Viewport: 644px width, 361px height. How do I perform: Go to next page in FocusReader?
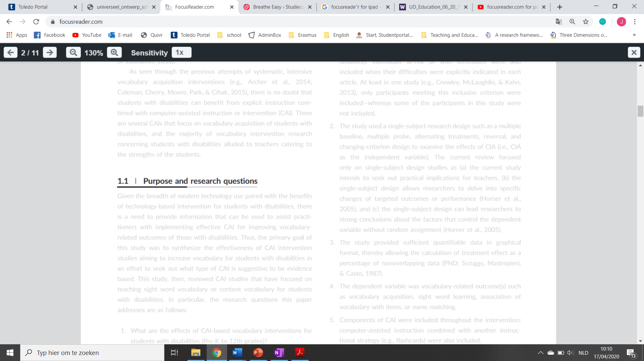pyautogui.click(x=50, y=52)
